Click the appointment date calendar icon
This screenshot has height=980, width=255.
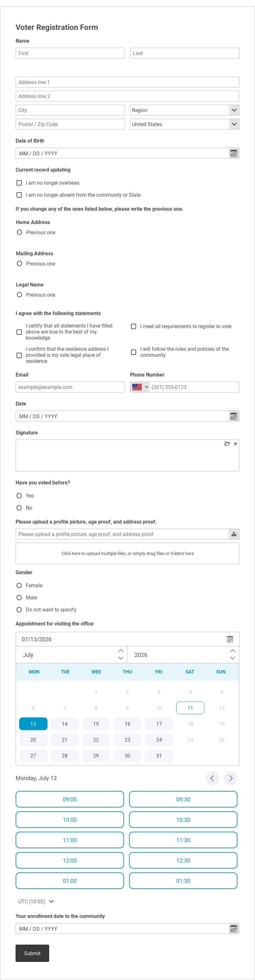coord(230,639)
